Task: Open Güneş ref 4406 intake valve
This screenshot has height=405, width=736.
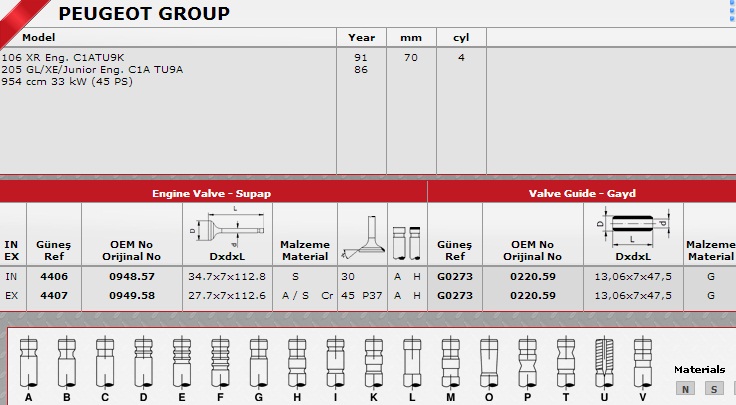Action: point(54,276)
